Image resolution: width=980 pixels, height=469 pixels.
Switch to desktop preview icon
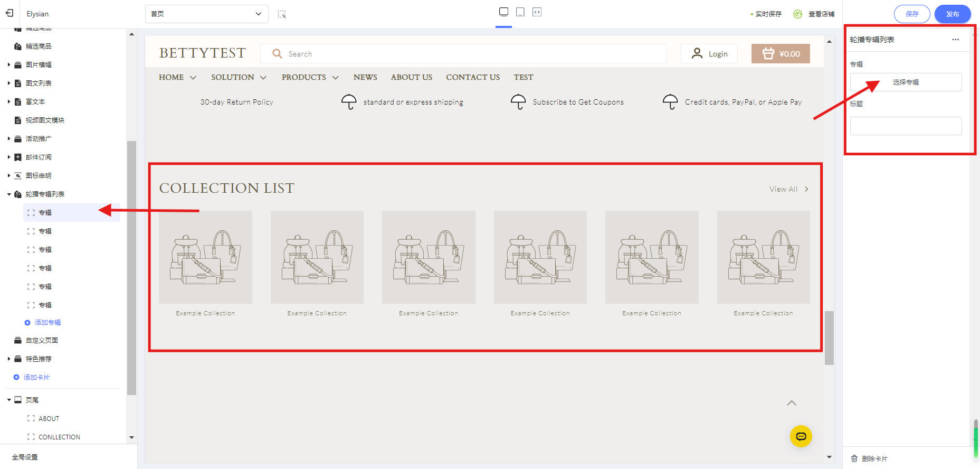point(503,12)
